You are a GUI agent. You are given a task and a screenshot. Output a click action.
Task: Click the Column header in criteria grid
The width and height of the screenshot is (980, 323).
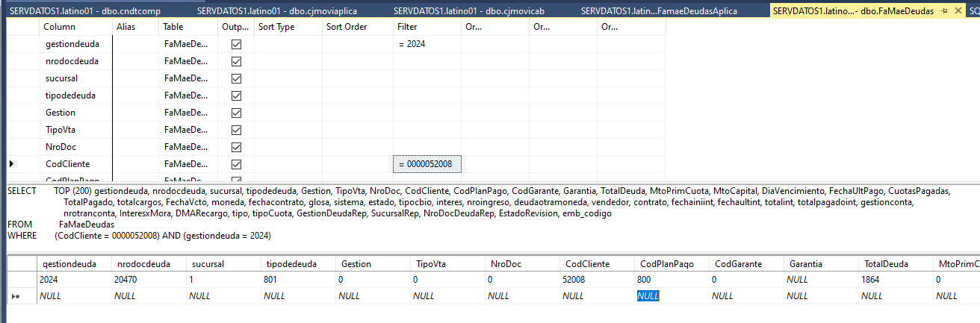point(75,27)
